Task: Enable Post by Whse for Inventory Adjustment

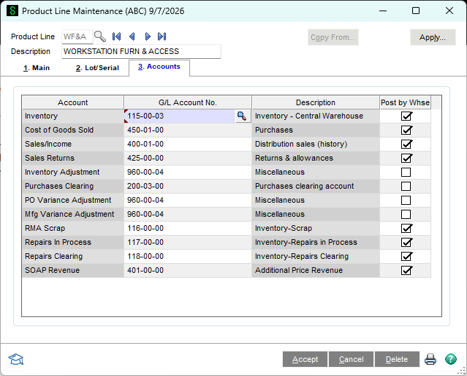Action: (x=406, y=172)
